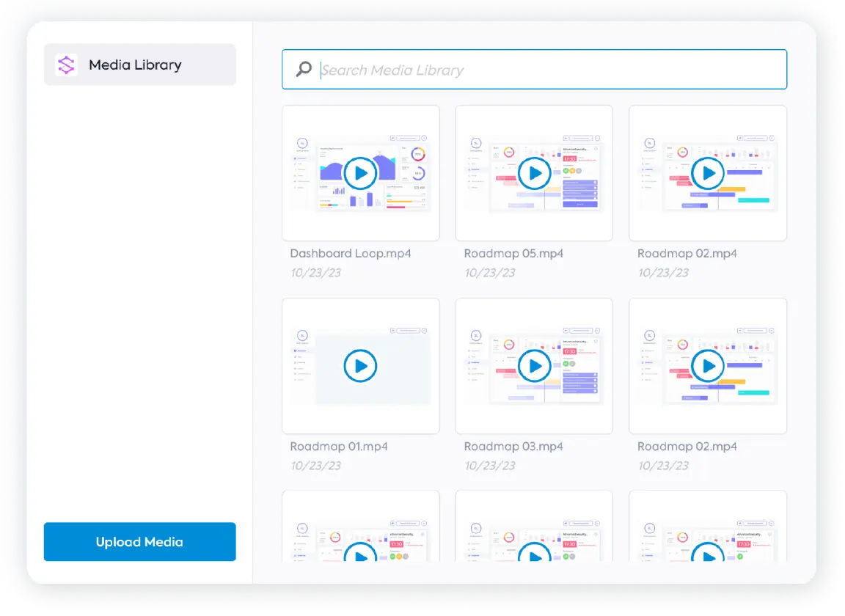Click the date under Roadmap 05.mp4
The image size is (845, 616).
point(489,273)
